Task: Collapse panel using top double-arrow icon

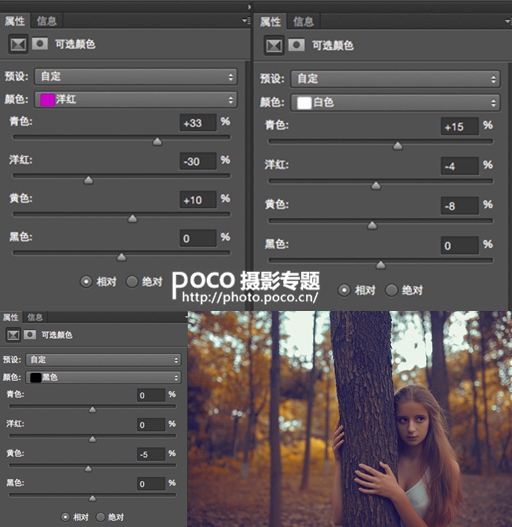Action: tap(249, 7)
